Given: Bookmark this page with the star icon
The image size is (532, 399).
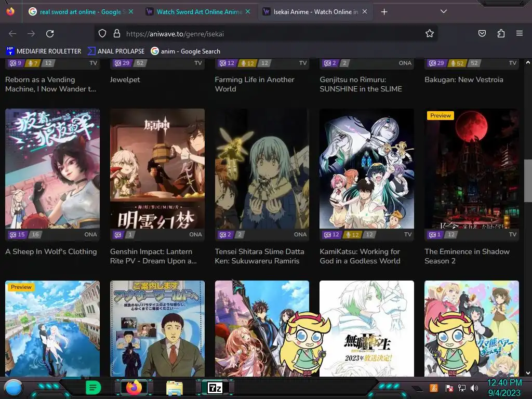Looking at the screenshot, I should point(430,34).
